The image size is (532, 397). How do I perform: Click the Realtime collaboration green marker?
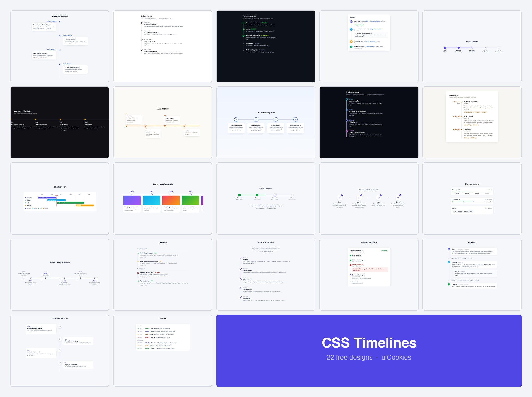click(x=244, y=35)
